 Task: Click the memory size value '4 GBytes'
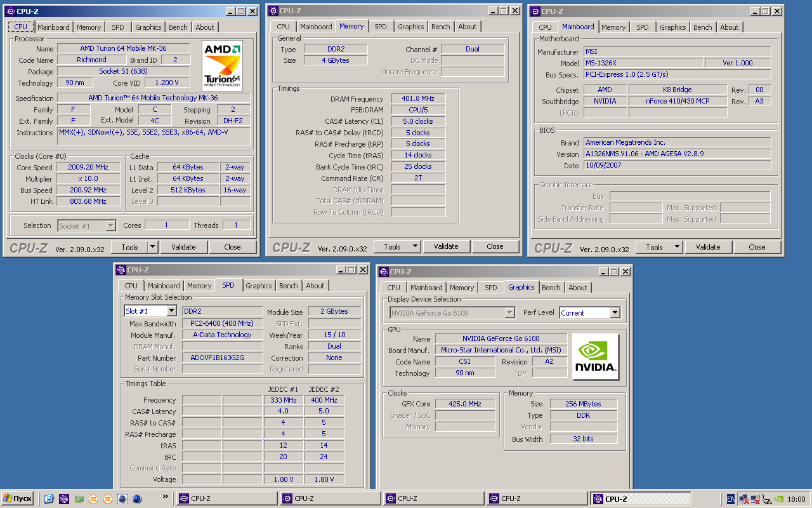(335, 60)
